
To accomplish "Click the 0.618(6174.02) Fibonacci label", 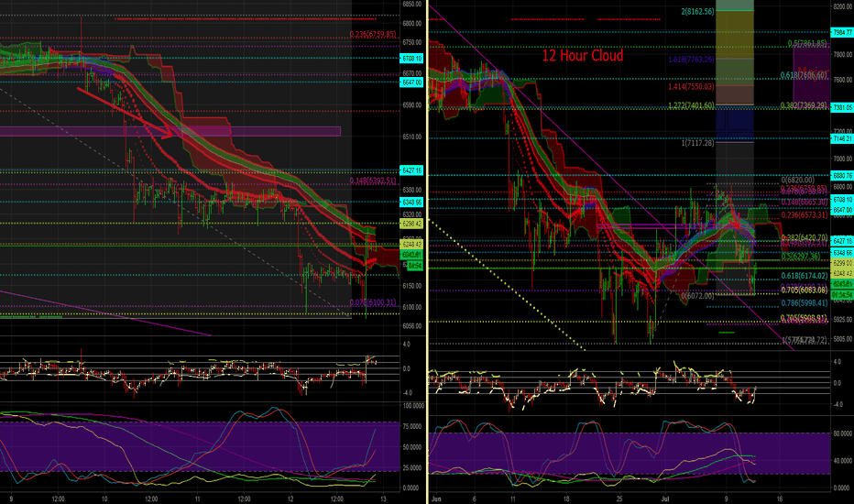I will [x=805, y=276].
